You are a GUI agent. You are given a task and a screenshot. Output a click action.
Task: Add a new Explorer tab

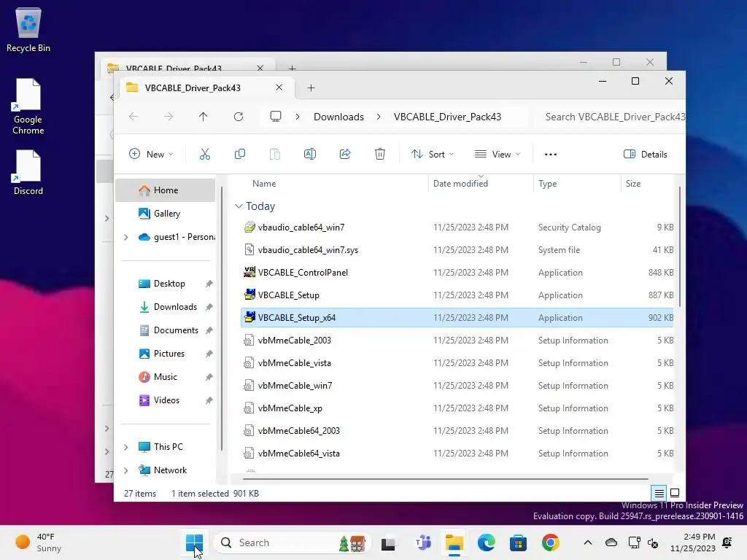click(311, 87)
